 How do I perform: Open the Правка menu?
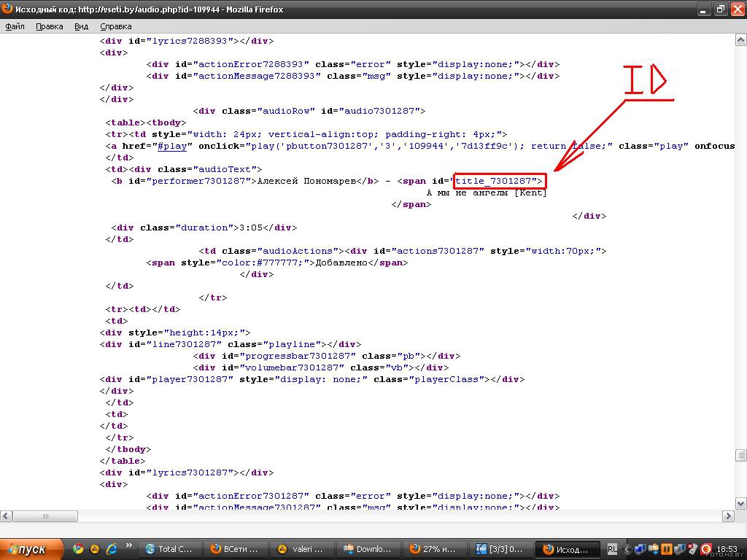(x=49, y=26)
